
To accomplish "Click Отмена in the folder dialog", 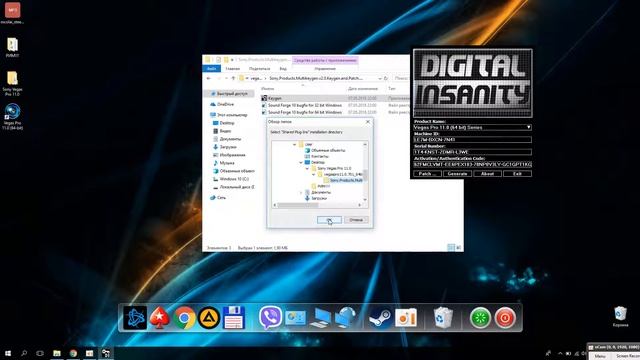I will pos(356,220).
